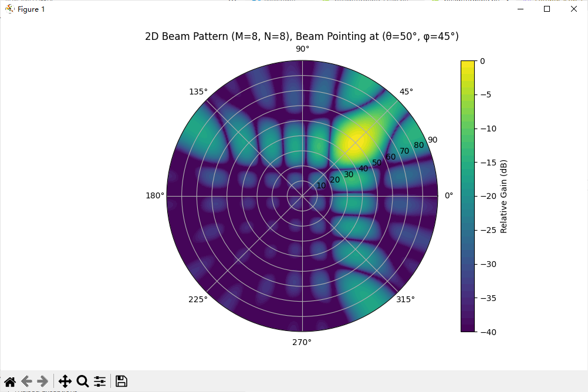Click the colorbar at 0 dB yellow end
The width and height of the screenshot is (588, 392).
point(468,63)
